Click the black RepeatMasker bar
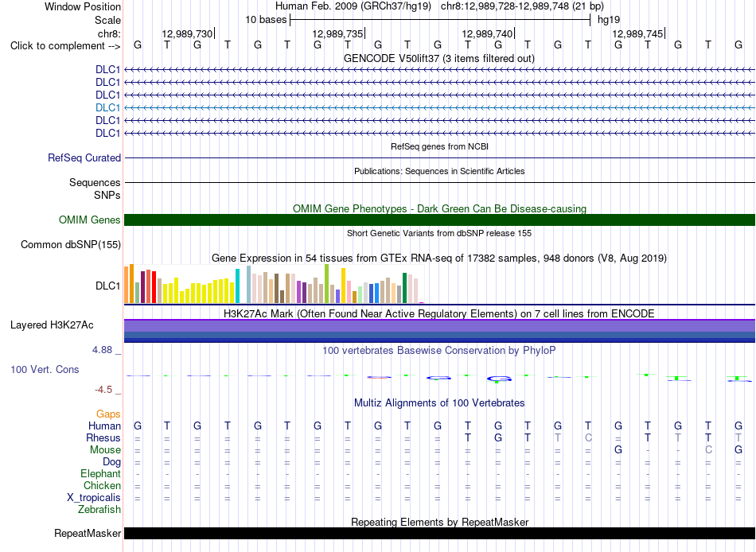 [x=439, y=533]
